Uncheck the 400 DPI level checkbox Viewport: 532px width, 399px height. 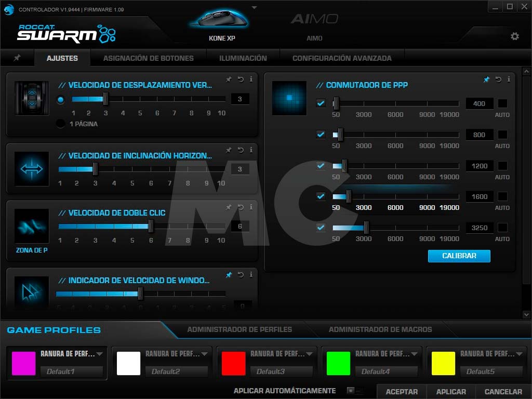click(321, 103)
